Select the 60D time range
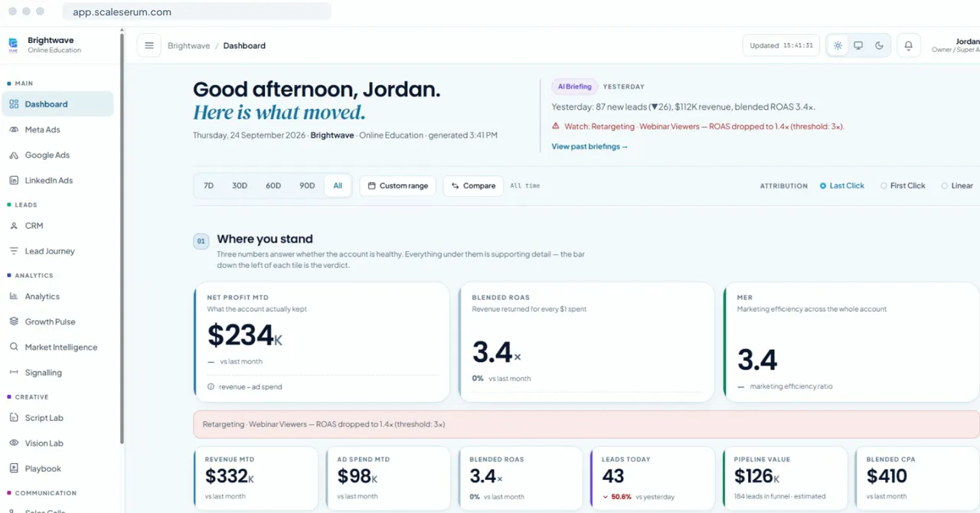The image size is (980, 513). click(x=273, y=186)
